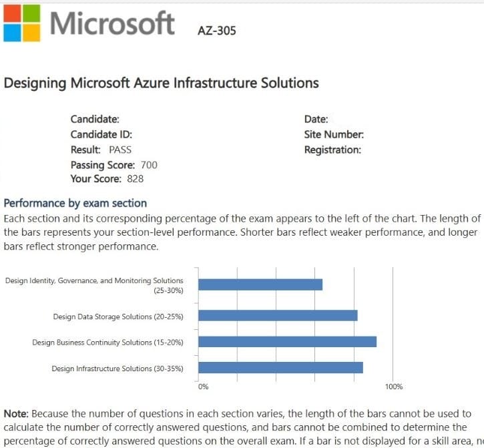The image size is (484, 448).
Task: Click the Your Score 828 value
Action: click(135, 179)
